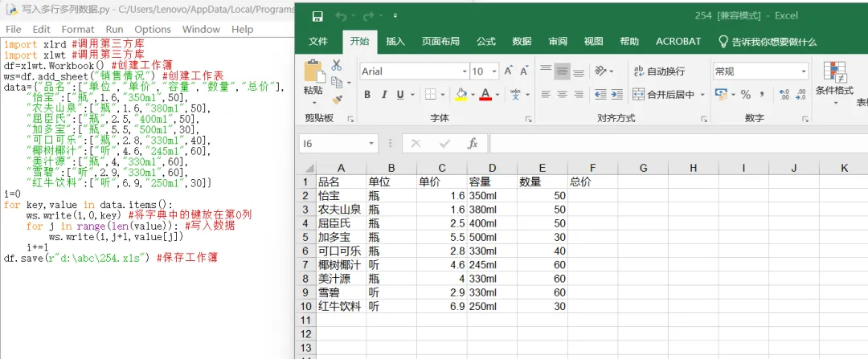Click the Decrease Indent icon
This screenshot has width=868, height=359.
click(x=600, y=95)
